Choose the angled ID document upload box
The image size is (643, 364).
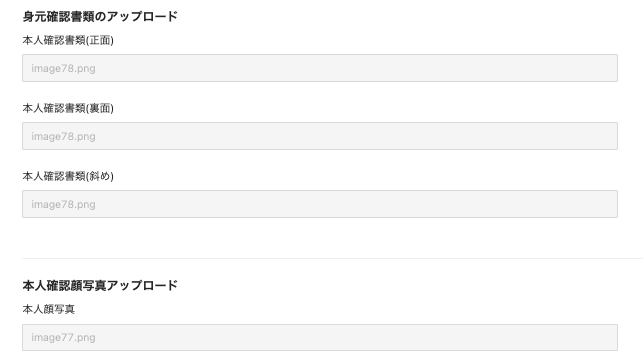click(x=320, y=204)
